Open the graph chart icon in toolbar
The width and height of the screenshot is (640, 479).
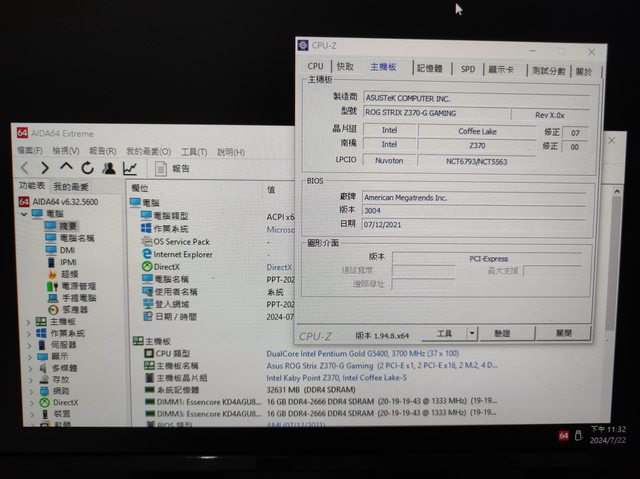tap(130, 168)
